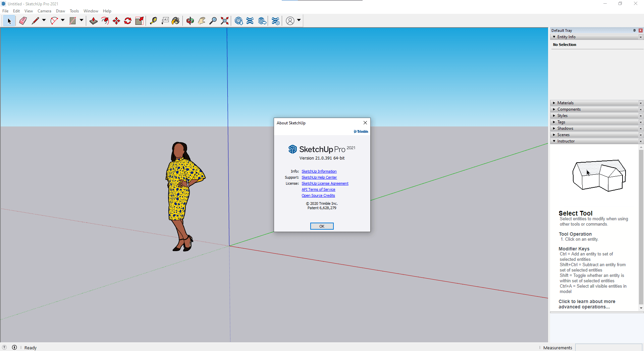The image size is (644, 351).
Task: Select the Line pencil tool
Action: tap(35, 21)
